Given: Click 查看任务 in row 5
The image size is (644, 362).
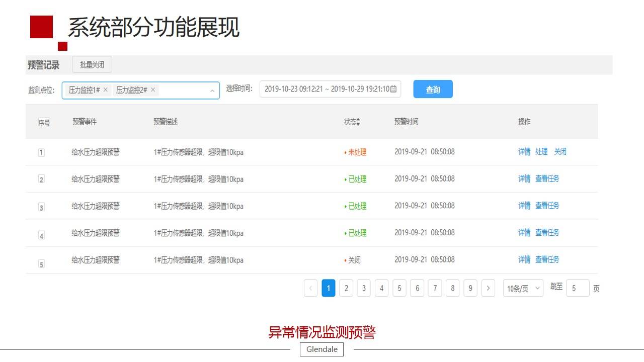Looking at the screenshot, I should point(547,259).
